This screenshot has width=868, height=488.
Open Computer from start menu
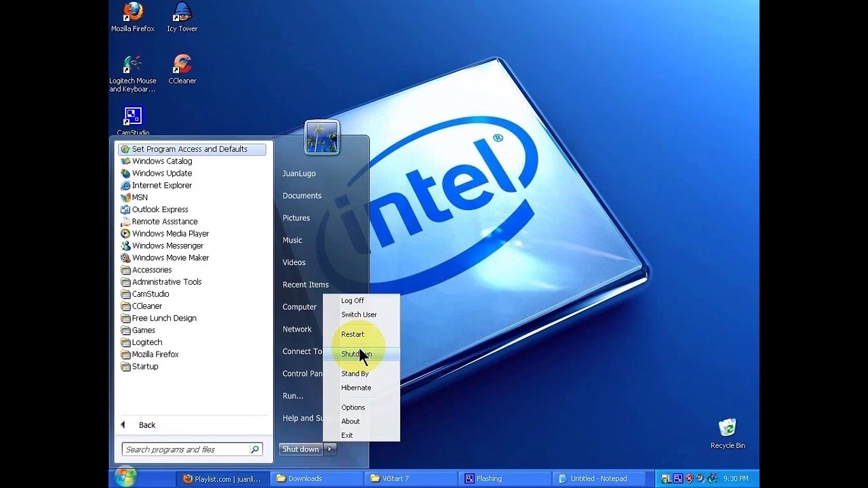[x=300, y=307]
